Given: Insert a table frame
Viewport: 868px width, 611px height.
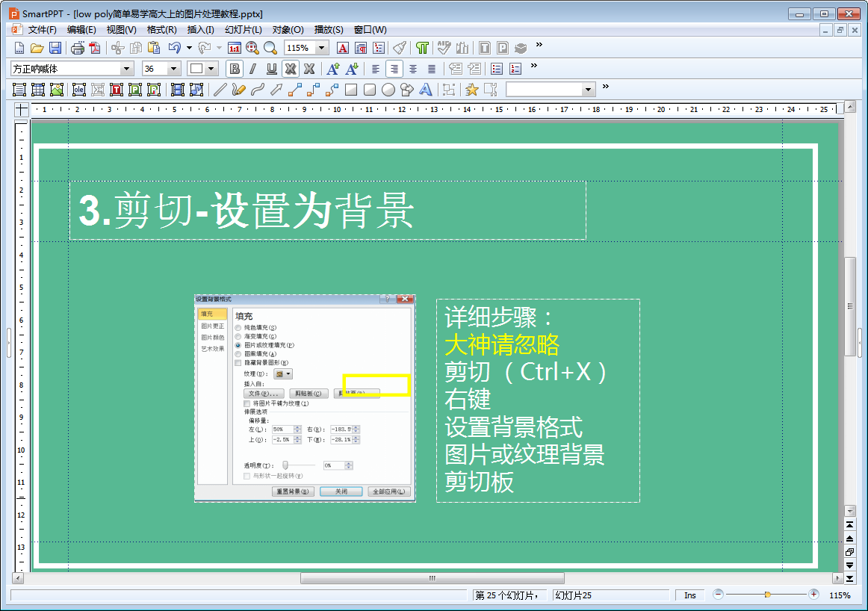Looking at the screenshot, I should tap(38, 89).
